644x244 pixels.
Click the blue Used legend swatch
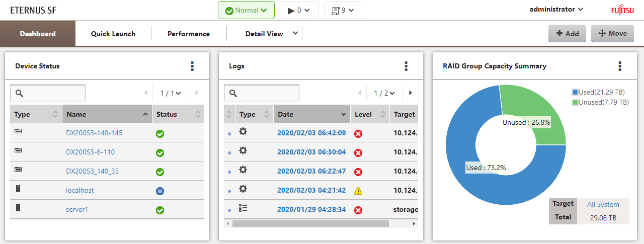pyautogui.click(x=575, y=92)
